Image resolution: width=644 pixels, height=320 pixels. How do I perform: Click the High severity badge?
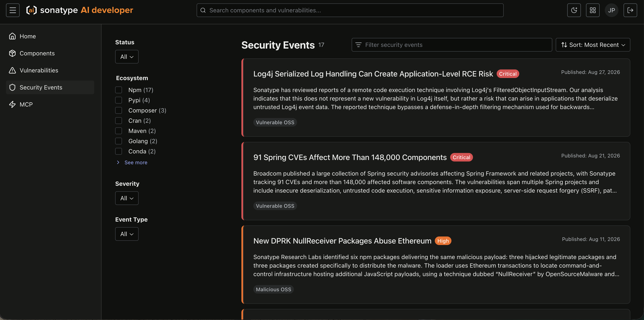(443, 241)
